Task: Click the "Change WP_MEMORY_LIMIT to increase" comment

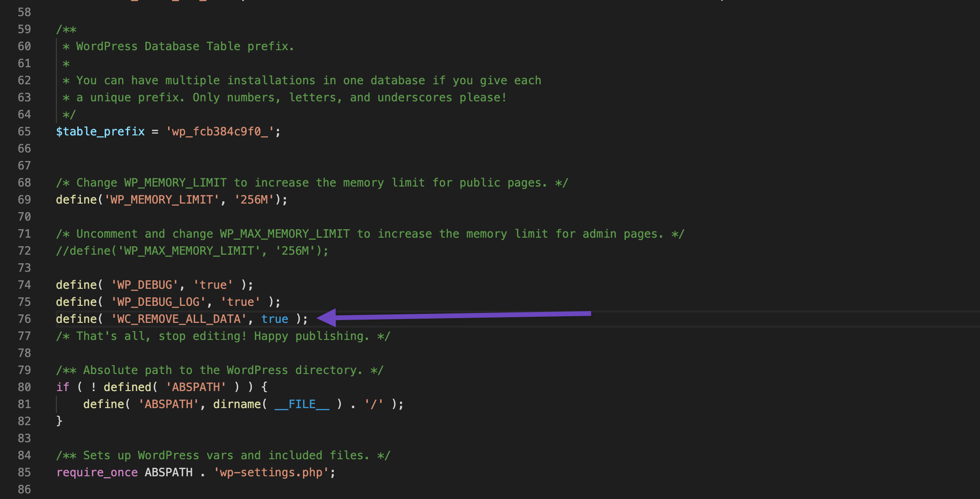Action: click(x=312, y=183)
